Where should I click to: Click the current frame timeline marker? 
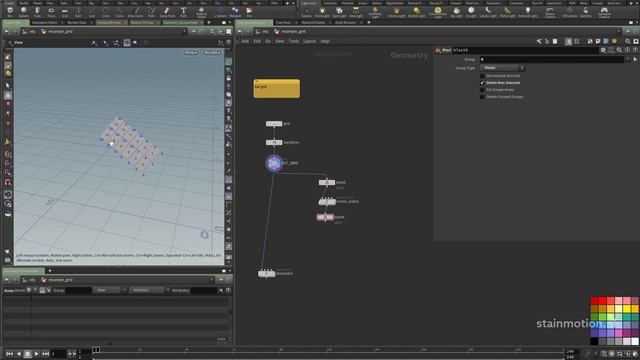coord(96,350)
